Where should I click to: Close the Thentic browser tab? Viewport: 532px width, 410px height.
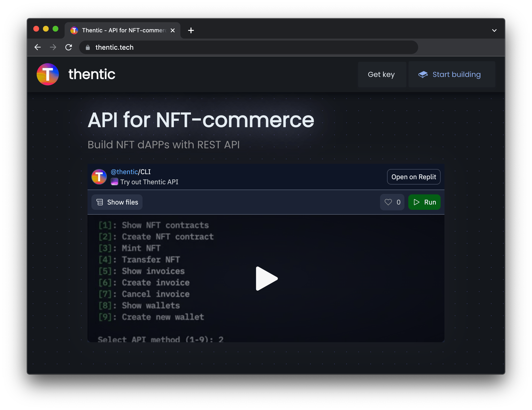[x=173, y=30]
